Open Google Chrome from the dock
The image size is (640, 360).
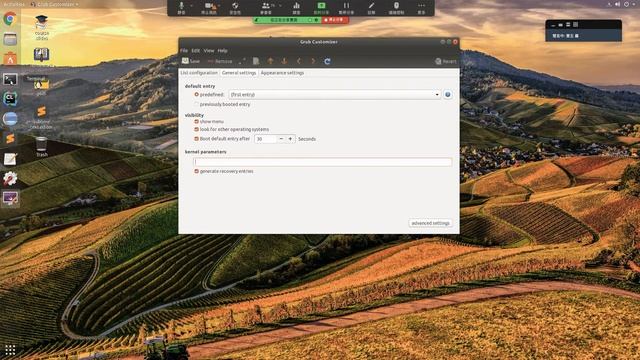(x=10, y=19)
